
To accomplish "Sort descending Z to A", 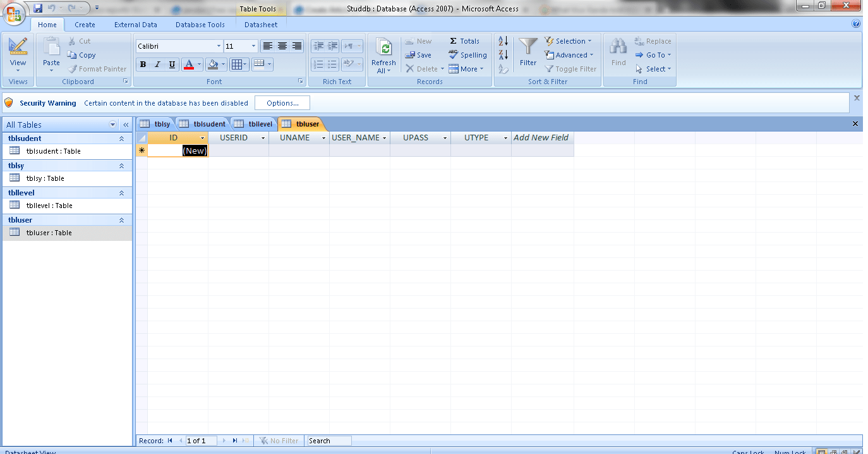I will coord(503,55).
